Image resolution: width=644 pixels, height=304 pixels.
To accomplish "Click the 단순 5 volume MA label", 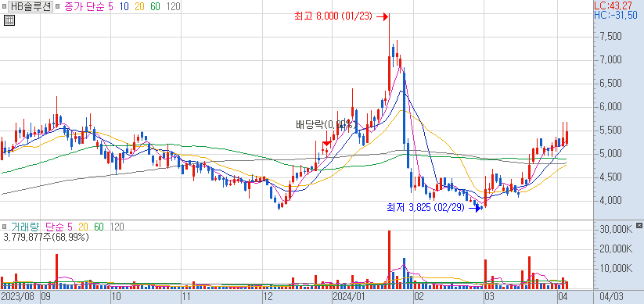I will pos(59,227).
